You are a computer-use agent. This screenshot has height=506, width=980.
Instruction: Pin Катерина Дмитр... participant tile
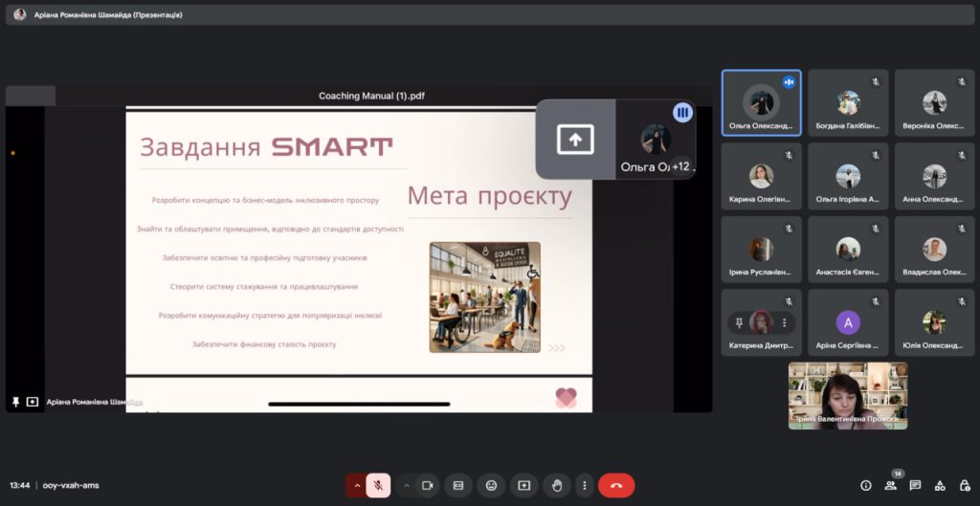738,322
